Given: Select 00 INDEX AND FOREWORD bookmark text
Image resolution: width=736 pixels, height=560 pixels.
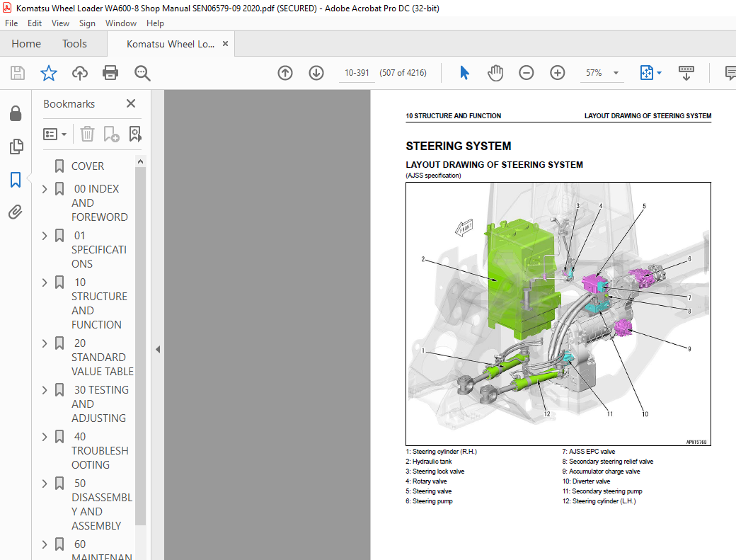Looking at the screenshot, I should pyautogui.click(x=100, y=202).
